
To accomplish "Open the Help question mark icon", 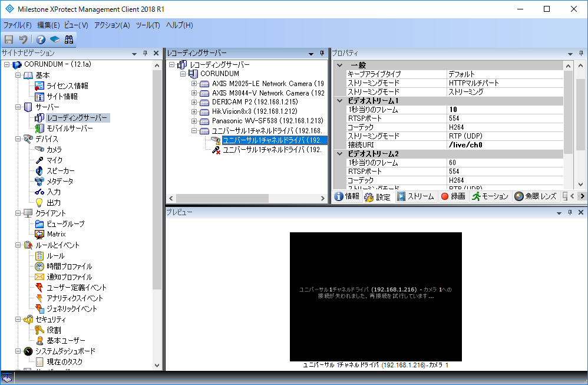I will coord(41,40).
